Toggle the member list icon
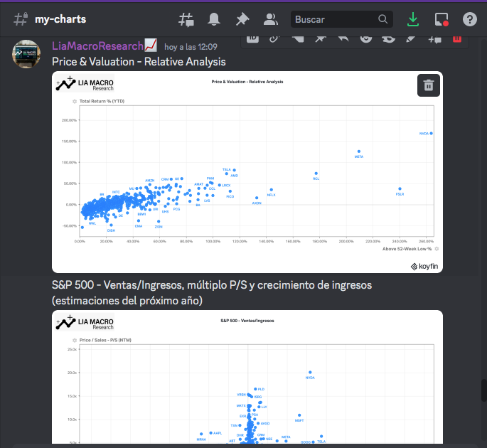The width and height of the screenshot is (487, 448). 271,19
